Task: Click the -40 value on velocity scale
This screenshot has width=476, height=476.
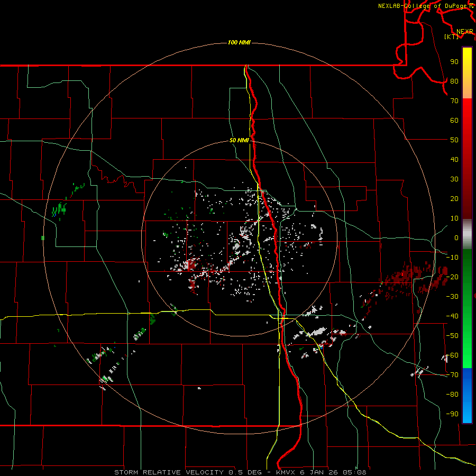Action: coord(452,316)
